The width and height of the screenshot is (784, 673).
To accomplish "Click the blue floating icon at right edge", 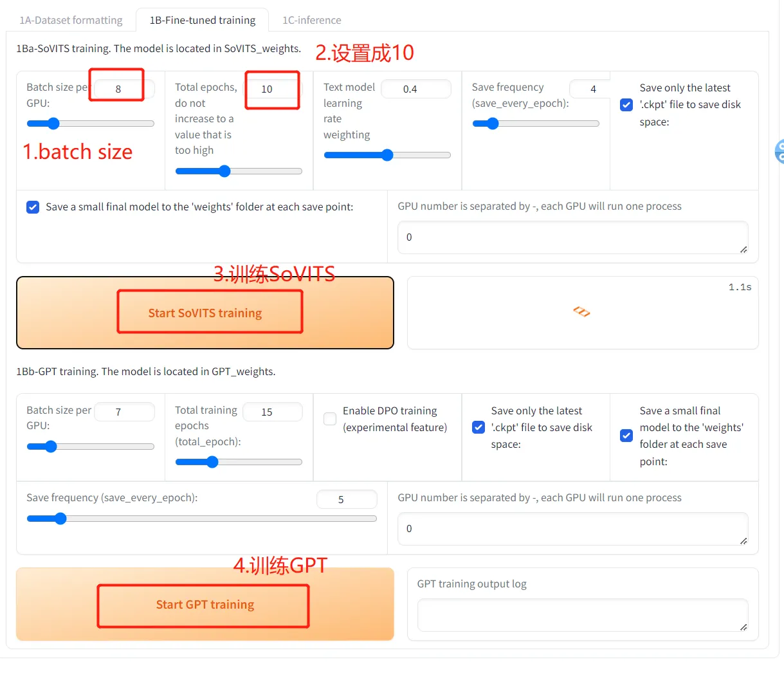I will (779, 151).
